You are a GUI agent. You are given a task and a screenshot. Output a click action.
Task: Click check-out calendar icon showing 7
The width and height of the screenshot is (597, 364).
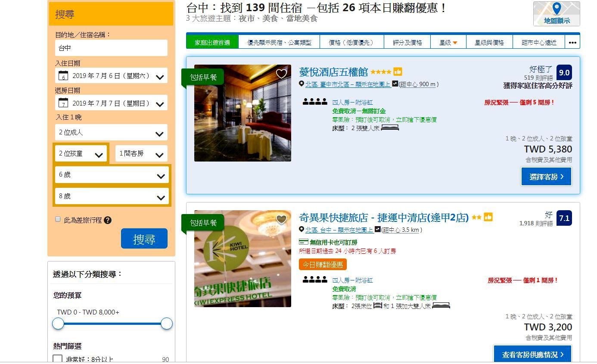pos(63,103)
